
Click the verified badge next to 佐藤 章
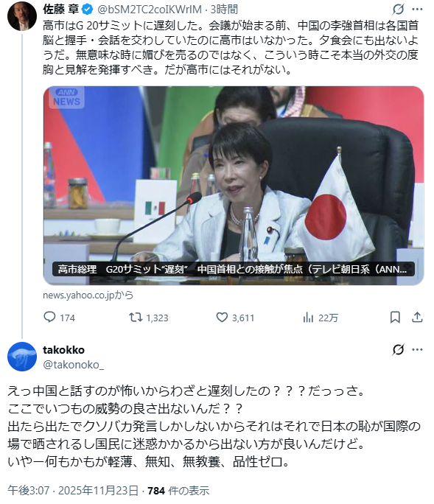point(87,10)
